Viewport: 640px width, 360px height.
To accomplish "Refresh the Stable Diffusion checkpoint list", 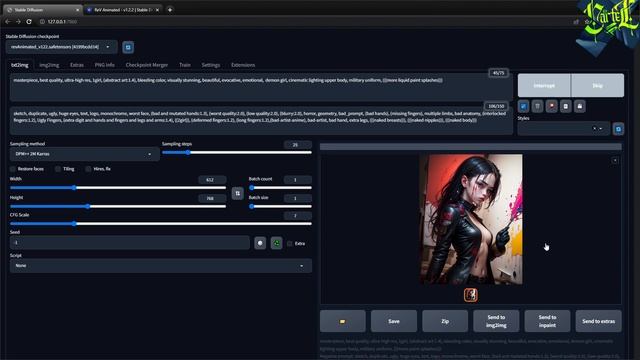I will tap(128, 47).
